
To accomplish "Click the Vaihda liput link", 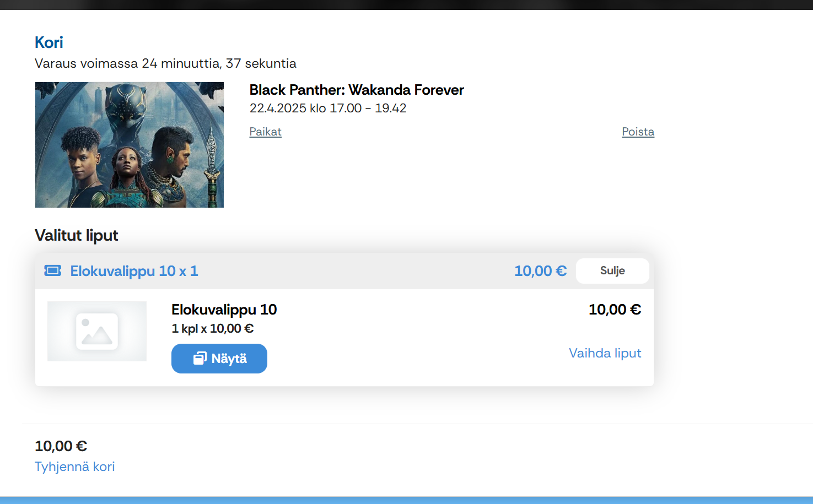I will (x=605, y=353).
